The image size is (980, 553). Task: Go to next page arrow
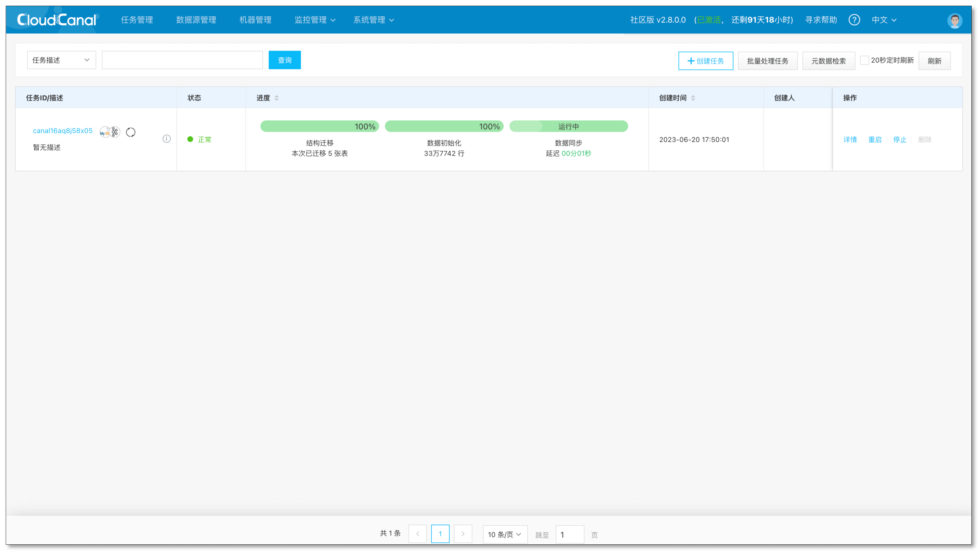click(x=463, y=534)
